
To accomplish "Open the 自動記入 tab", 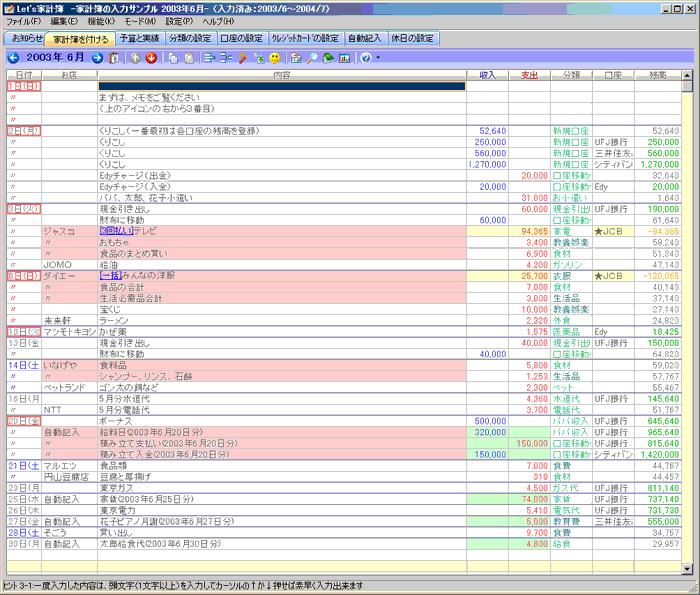I will pos(364,38).
